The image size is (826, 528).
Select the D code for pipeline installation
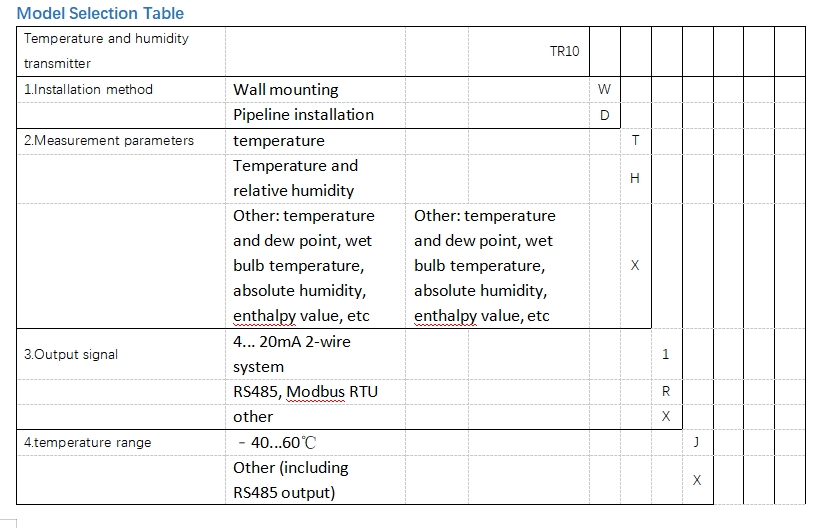pyautogui.click(x=604, y=115)
